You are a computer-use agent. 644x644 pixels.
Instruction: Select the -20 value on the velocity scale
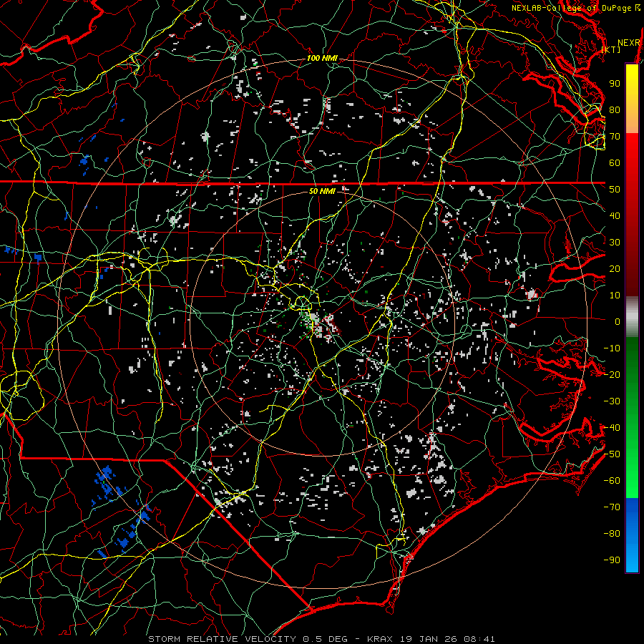(612, 375)
